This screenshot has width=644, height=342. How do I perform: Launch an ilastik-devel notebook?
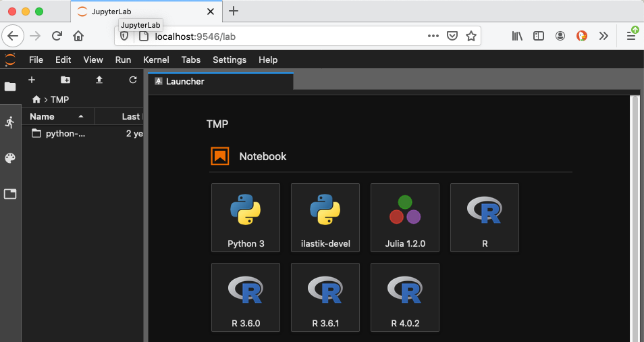coord(325,218)
